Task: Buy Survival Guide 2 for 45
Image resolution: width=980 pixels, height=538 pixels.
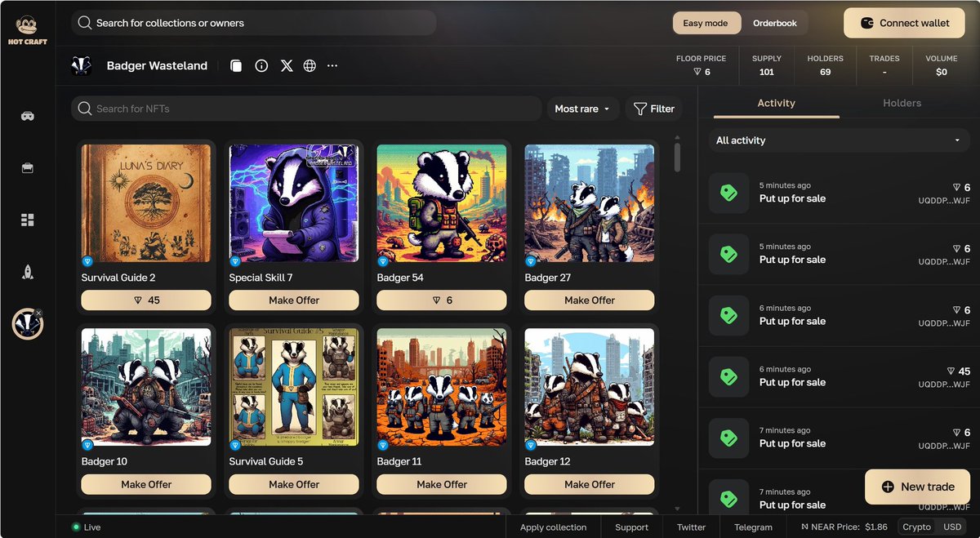Action: (146, 300)
